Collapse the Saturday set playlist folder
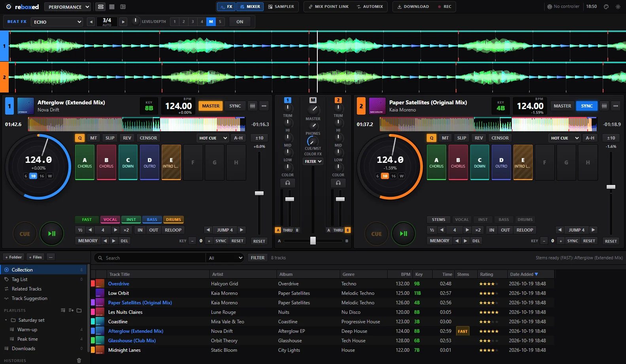 click(x=6, y=320)
